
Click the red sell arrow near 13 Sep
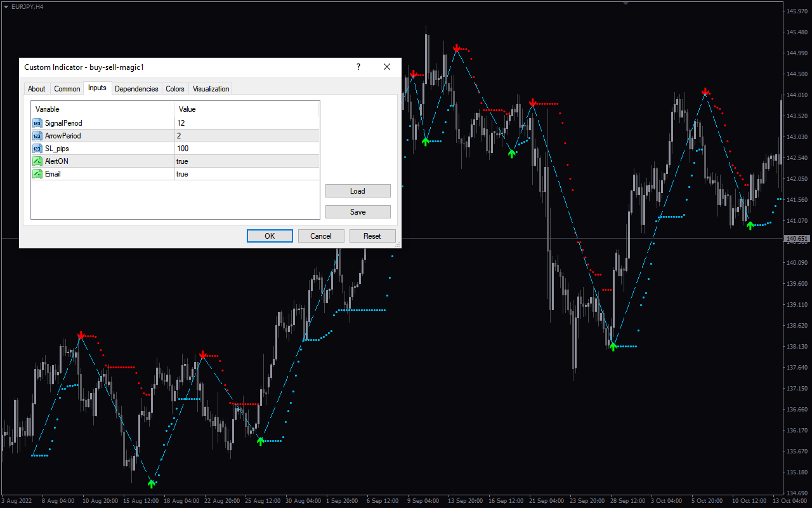pyautogui.click(x=457, y=48)
